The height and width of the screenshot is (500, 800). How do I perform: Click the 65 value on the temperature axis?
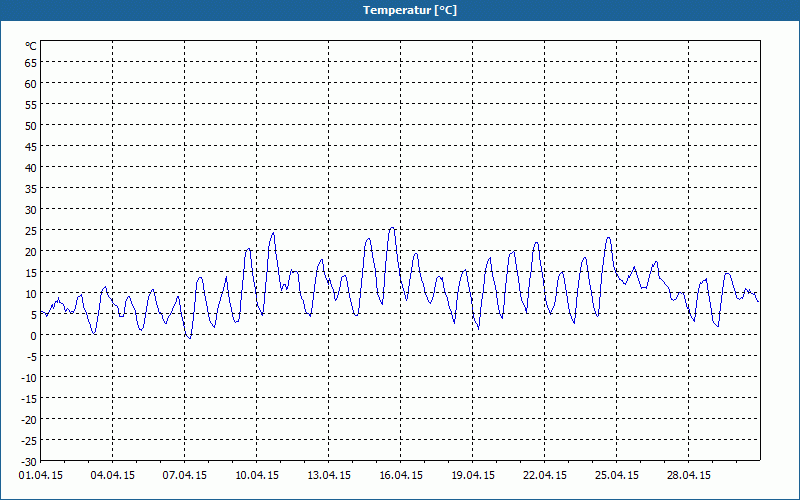tap(31, 63)
